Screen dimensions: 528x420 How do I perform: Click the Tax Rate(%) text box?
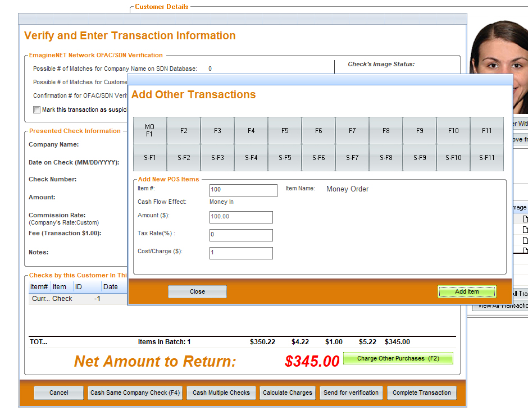[x=241, y=235]
